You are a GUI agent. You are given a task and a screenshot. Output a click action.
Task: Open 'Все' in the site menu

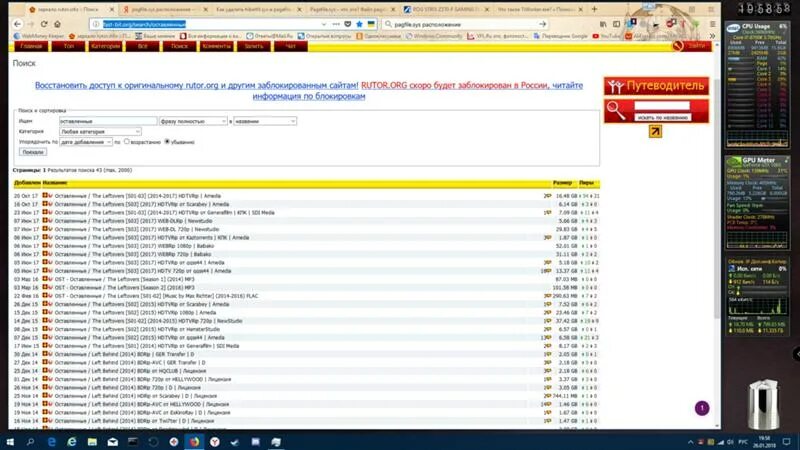click(x=142, y=46)
